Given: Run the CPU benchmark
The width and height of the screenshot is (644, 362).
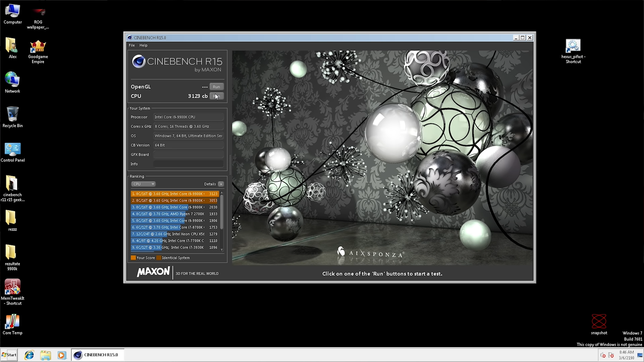Looking at the screenshot, I should (216, 96).
